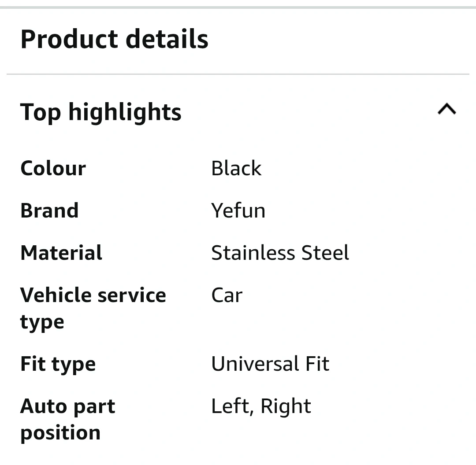Click the Fit type label

58,364
